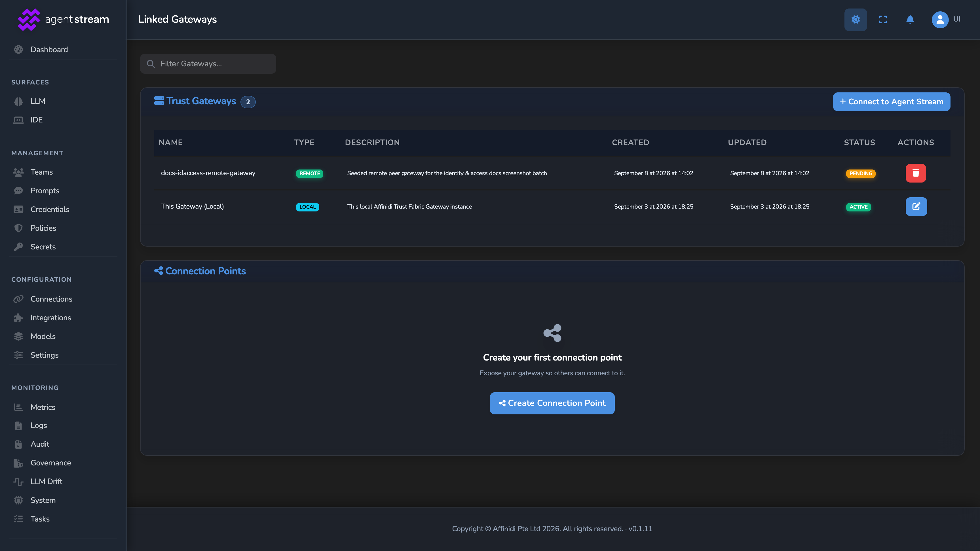Edit the This Gateway (Local) entry
This screenshot has height=551, width=980.
pyautogui.click(x=916, y=206)
